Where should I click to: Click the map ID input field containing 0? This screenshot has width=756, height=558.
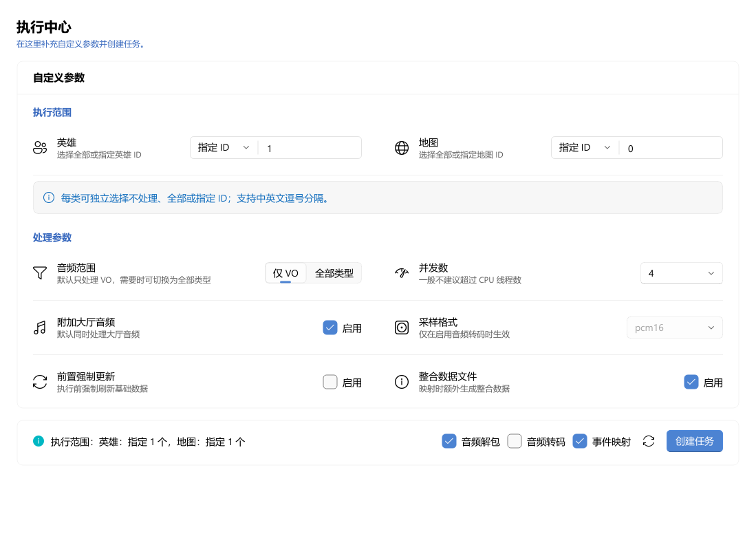(671, 148)
